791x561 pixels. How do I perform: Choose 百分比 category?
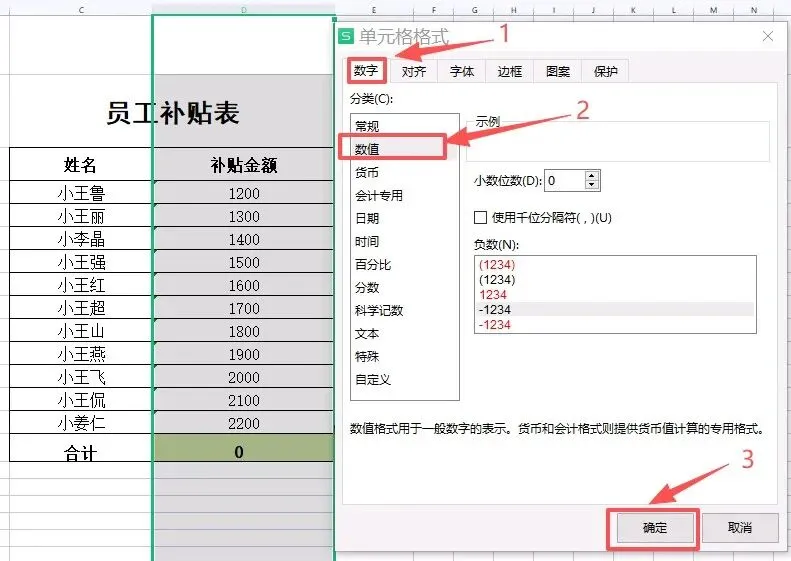point(405,264)
